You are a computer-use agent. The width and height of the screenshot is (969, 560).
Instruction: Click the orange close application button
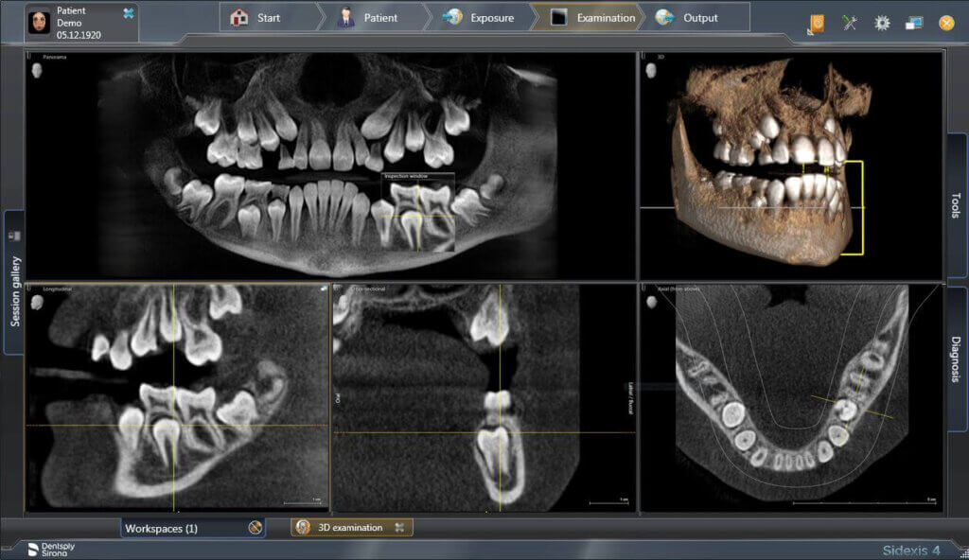point(946,23)
